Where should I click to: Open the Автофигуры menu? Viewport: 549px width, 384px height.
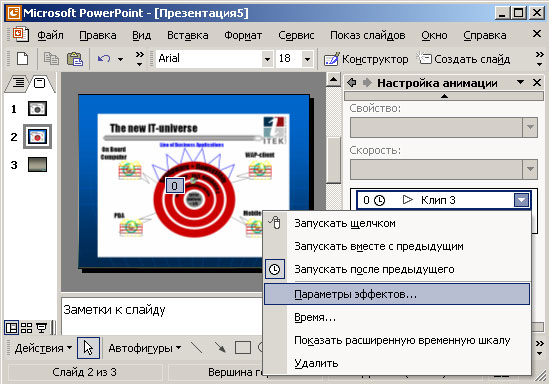click(x=145, y=348)
